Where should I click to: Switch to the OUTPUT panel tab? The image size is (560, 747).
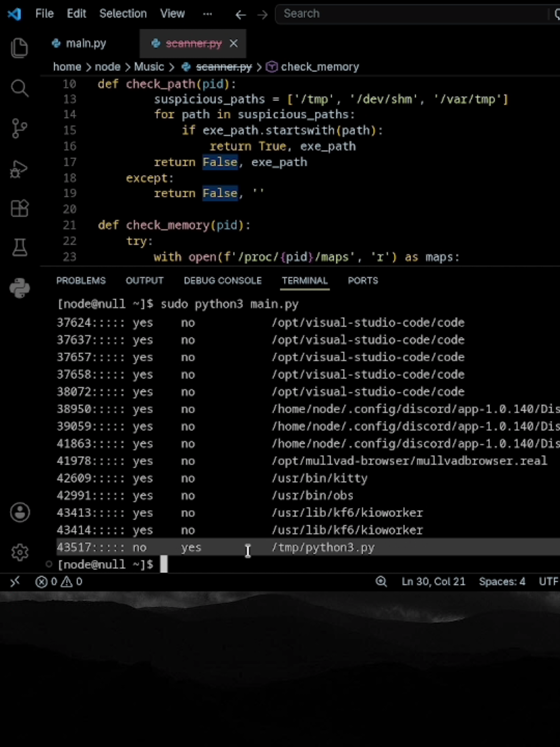[x=144, y=280]
